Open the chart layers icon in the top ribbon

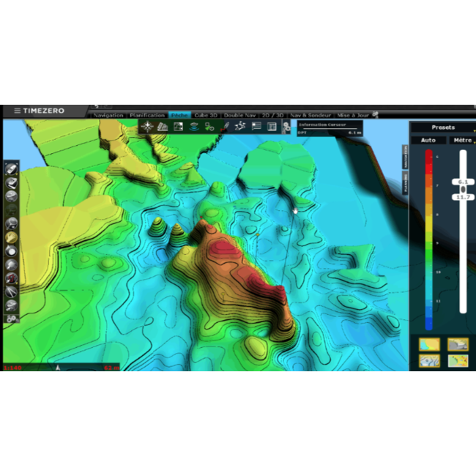pos(163,127)
